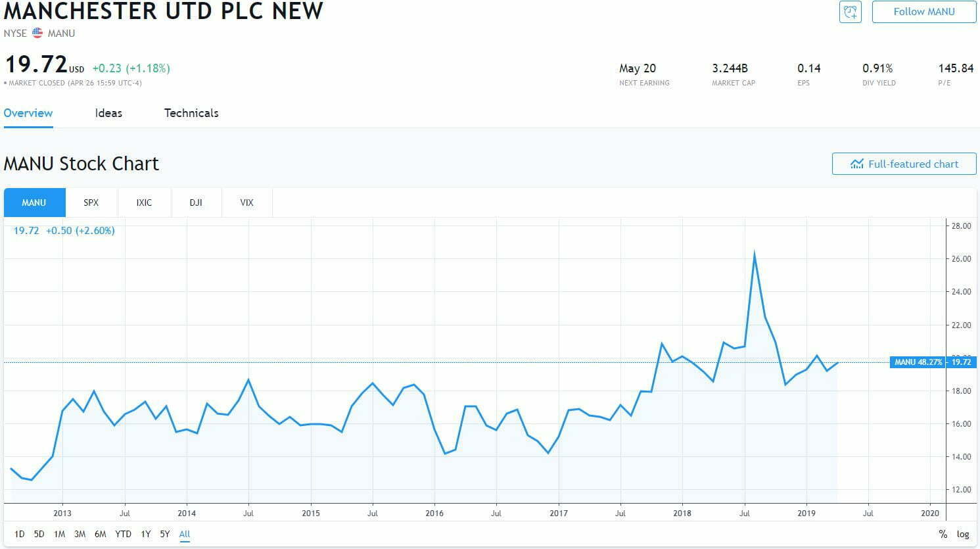Viewport: 980px width, 549px height.
Task: Click the Market Closed status text
Action: 73,84
